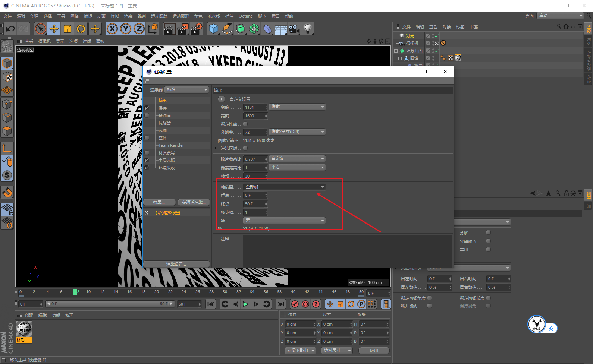Toggle Z axis lock icon
The width and height of the screenshot is (593, 364).
(x=139, y=29)
